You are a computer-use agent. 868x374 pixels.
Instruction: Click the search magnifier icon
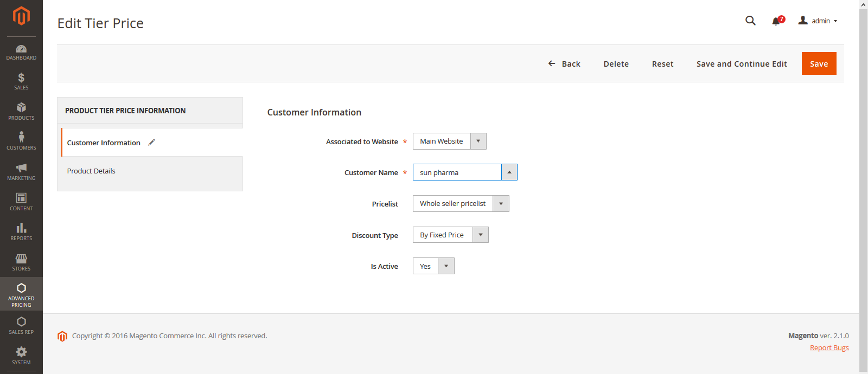[x=750, y=21]
